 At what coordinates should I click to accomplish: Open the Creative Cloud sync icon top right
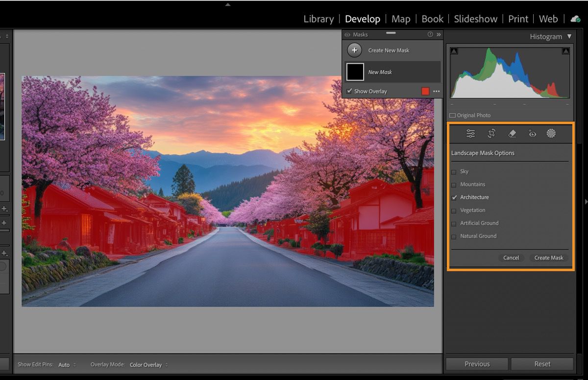tap(575, 19)
